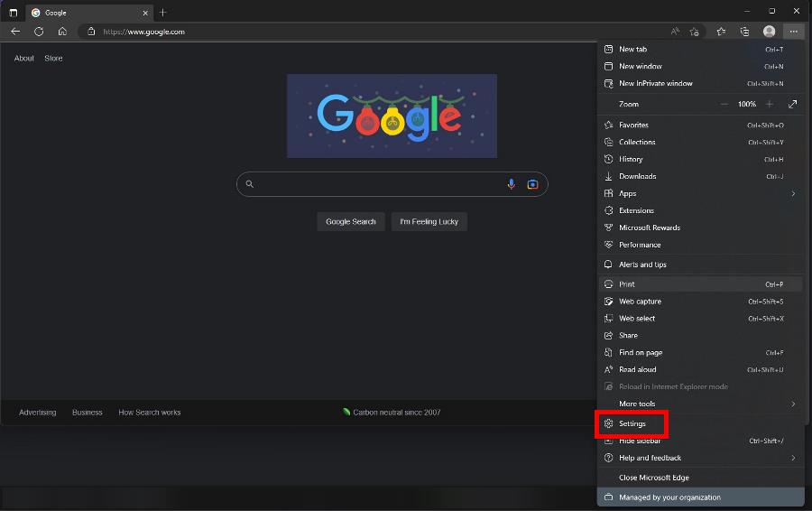812x511 pixels.
Task: Open Alerts and tips
Action: click(x=701, y=265)
